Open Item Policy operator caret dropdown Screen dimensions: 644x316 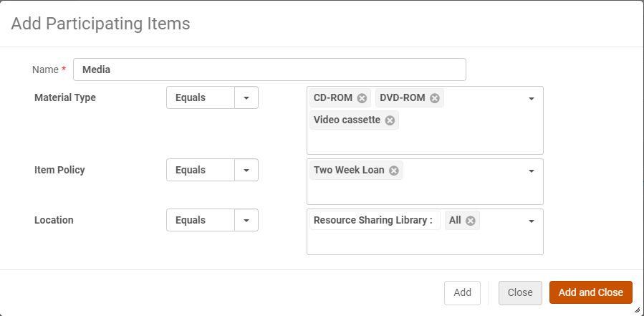[x=246, y=171]
